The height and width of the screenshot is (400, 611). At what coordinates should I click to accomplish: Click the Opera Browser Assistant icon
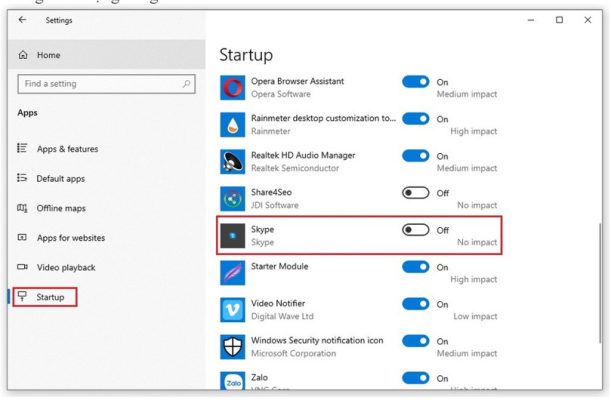[233, 88]
